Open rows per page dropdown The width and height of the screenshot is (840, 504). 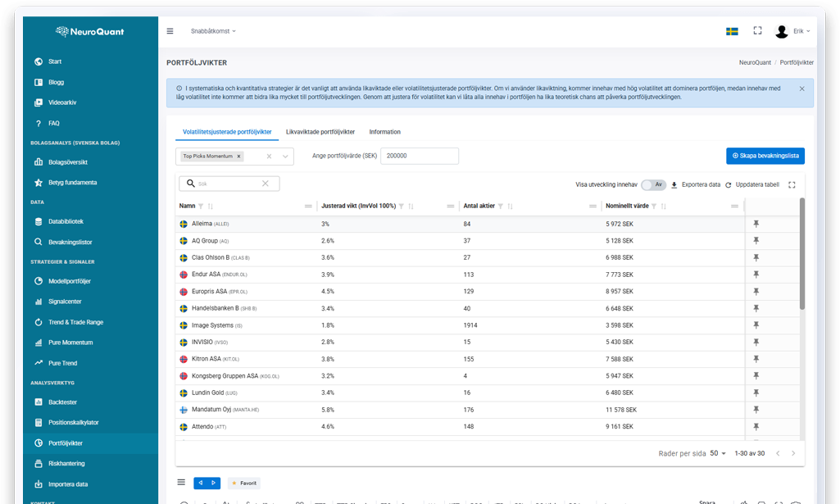coord(718,453)
